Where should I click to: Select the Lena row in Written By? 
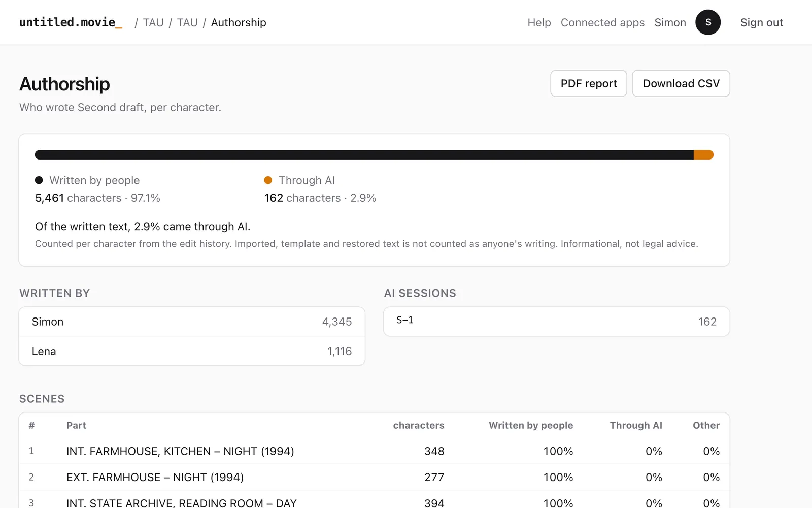click(192, 351)
